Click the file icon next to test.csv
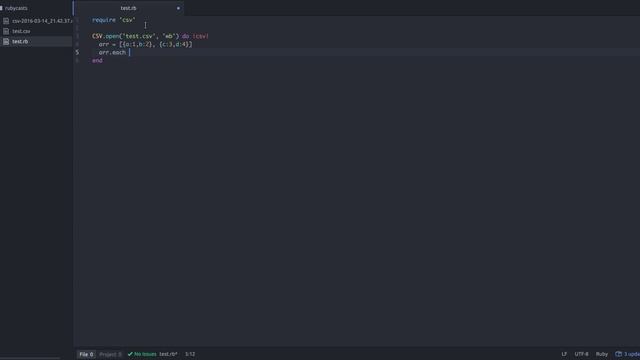The image size is (640, 360). pos(6,31)
